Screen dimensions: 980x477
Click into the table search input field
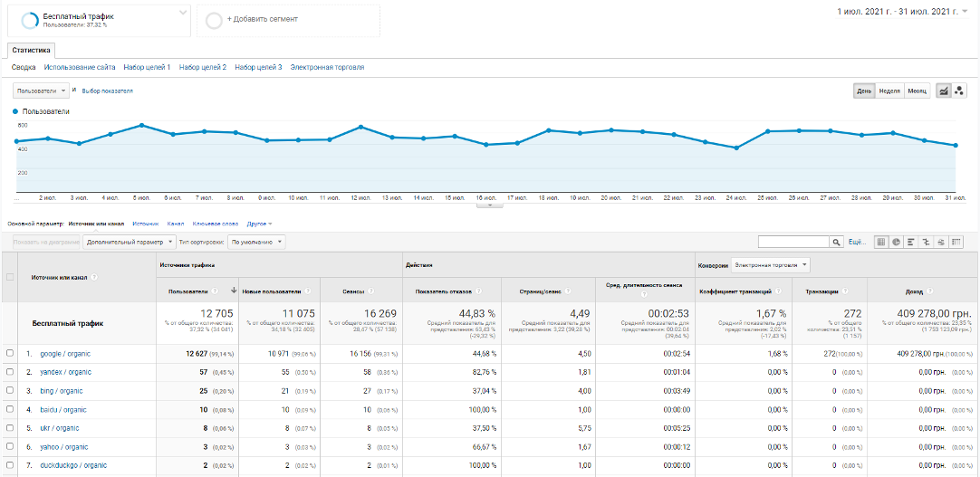point(793,242)
